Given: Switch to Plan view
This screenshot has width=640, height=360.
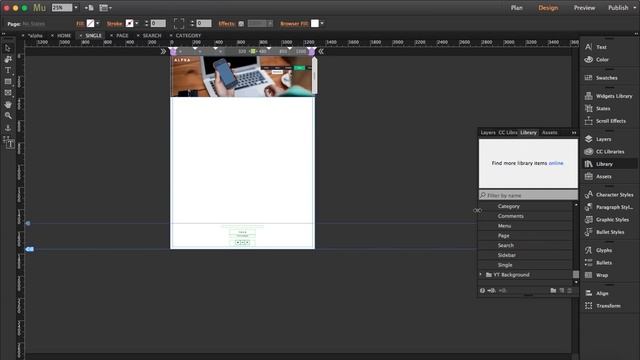Looking at the screenshot, I should pos(516,8).
